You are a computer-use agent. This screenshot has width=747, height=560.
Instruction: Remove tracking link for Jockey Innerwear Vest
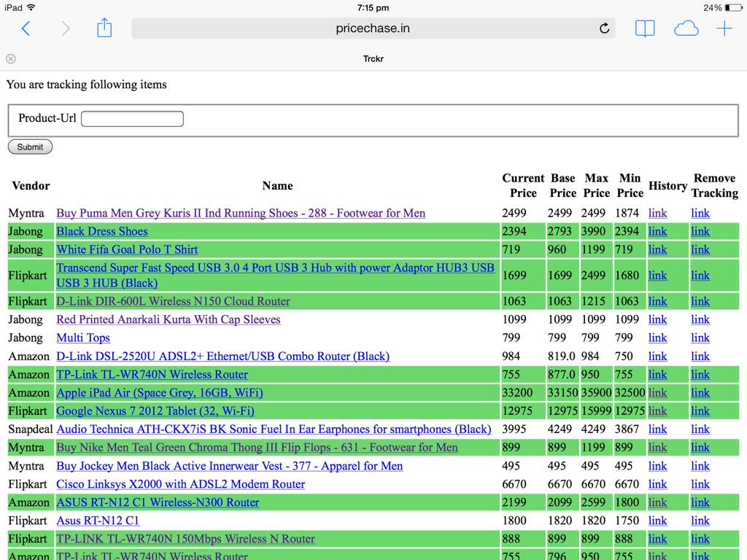[700, 466]
